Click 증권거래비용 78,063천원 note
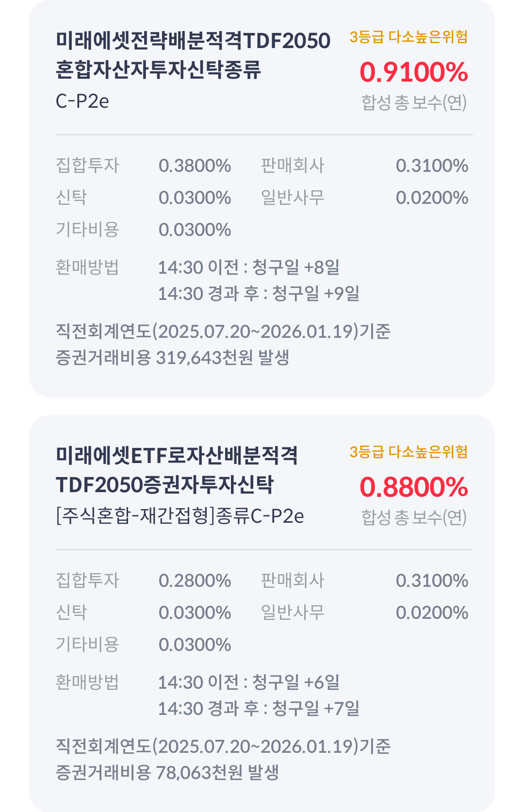 click(x=167, y=773)
